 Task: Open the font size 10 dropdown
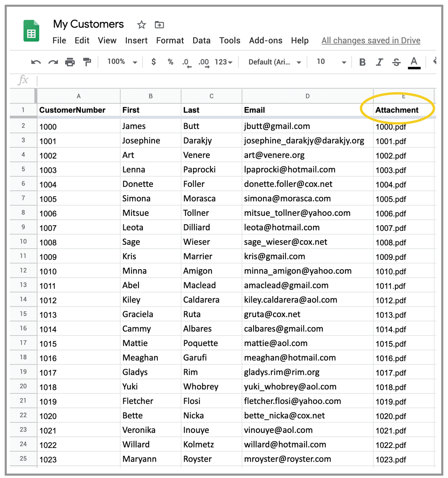point(331,62)
